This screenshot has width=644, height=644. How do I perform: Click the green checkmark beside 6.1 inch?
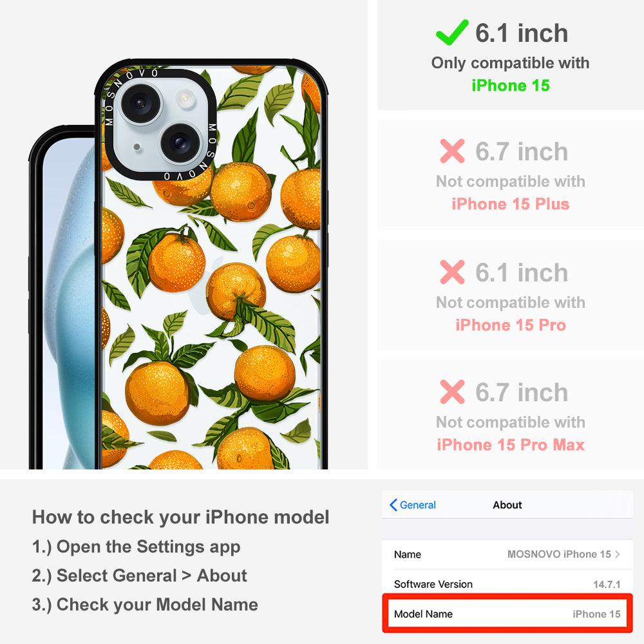click(452, 32)
